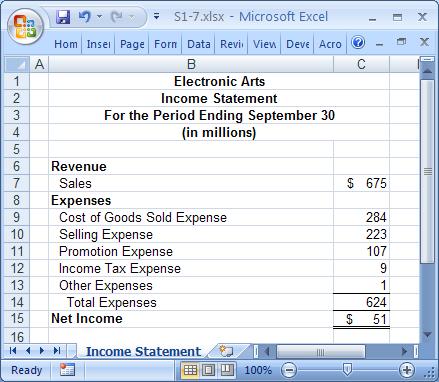Select the '(in millions)' cell
This screenshot has height=382, width=439.
click(219, 132)
